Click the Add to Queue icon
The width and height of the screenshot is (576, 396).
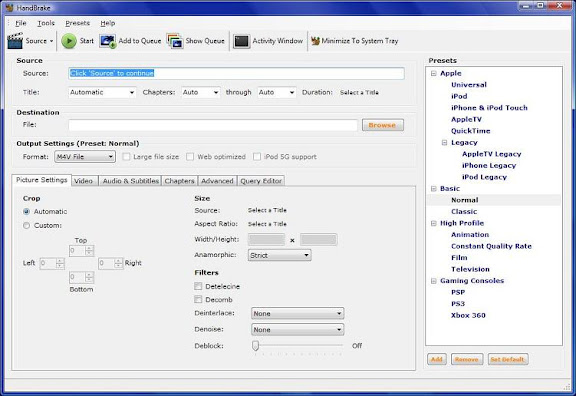coord(108,41)
